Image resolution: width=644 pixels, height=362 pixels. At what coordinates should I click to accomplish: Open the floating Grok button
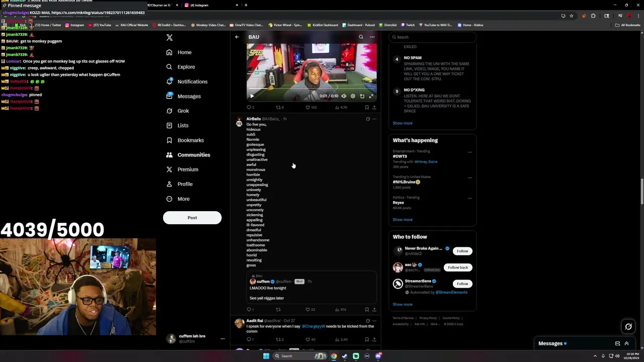pos(628,327)
